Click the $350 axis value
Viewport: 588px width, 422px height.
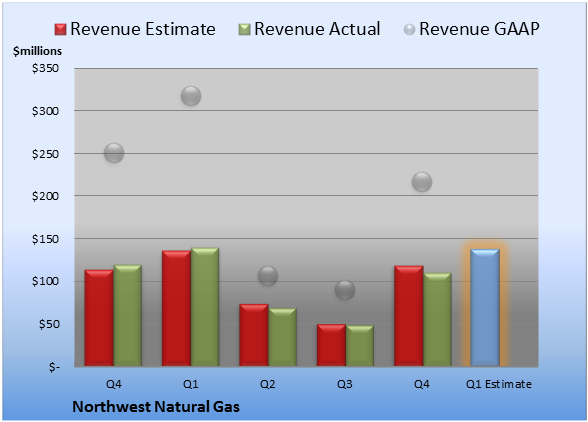tap(45, 68)
